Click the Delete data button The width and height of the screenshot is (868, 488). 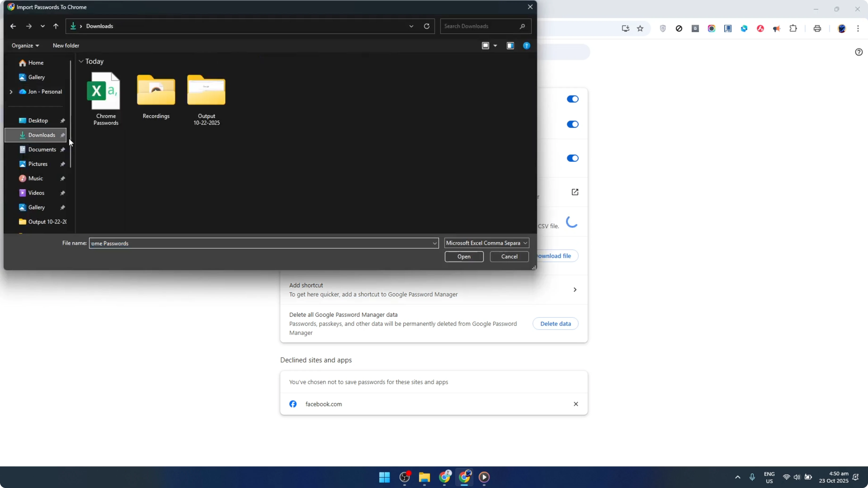556,323
